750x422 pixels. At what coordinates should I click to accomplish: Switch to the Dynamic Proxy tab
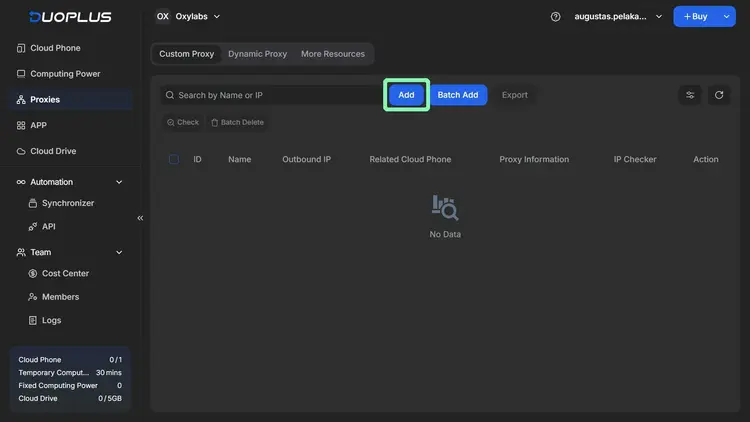[257, 54]
